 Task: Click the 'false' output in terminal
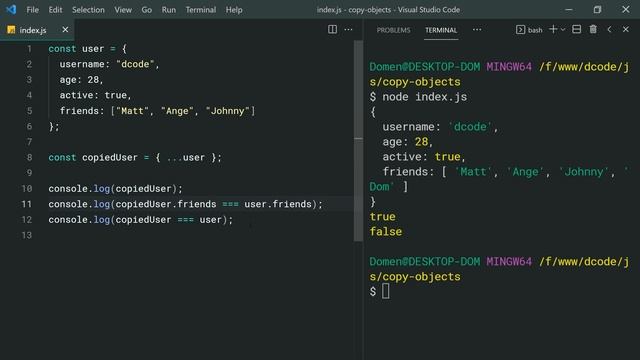[x=386, y=232]
